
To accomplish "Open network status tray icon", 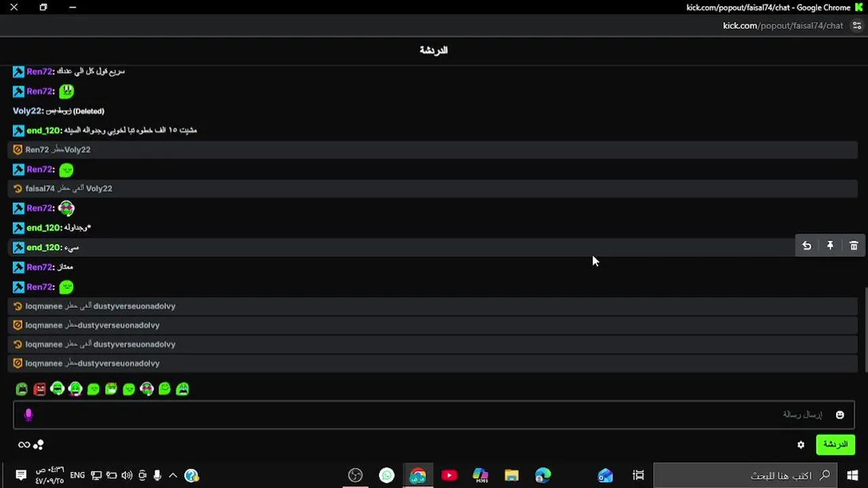I will 96,475.
